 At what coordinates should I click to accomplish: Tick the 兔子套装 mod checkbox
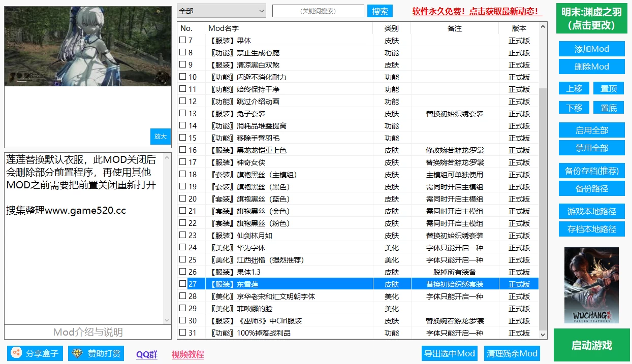pyautogui.click(x=182, y=113)
